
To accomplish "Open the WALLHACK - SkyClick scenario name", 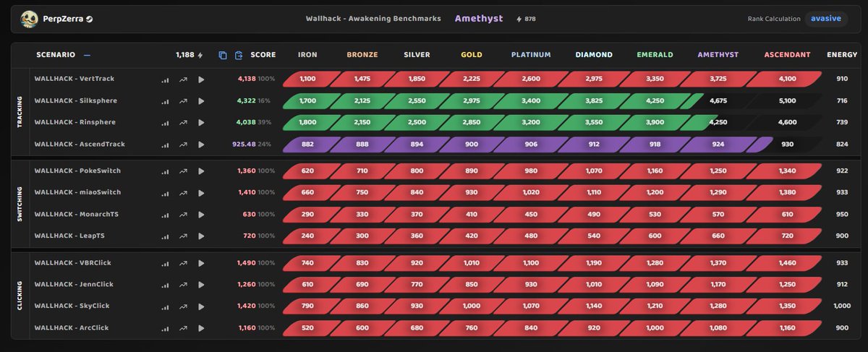I will 73,306.
